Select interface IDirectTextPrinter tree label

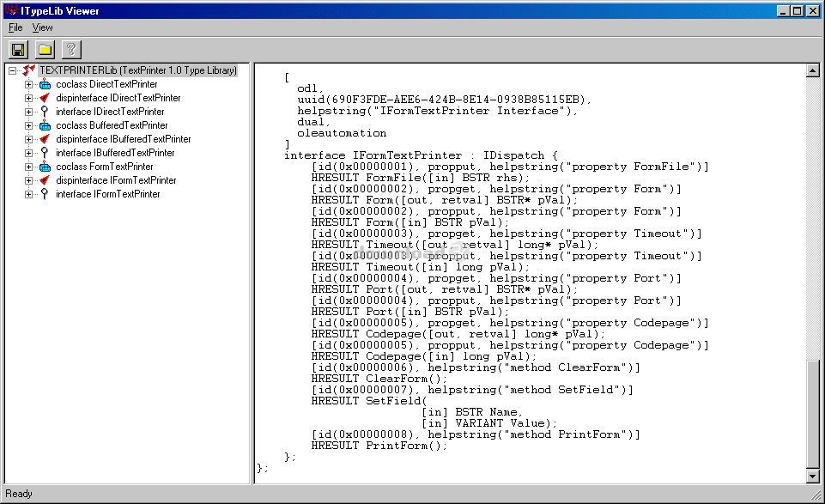(x=110, y=112)
